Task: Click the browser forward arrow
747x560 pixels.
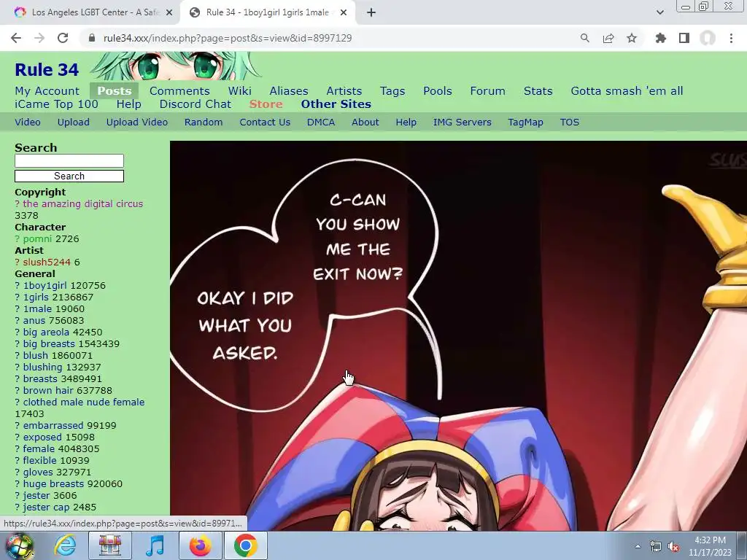Action: coord(39,38)
